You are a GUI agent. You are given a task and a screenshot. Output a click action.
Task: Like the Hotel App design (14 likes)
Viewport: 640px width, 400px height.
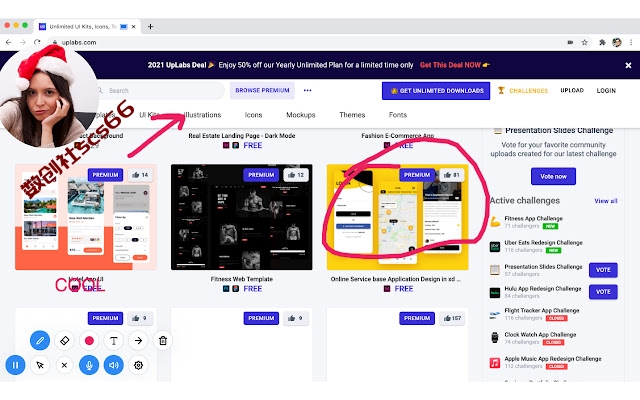[140, 175]
